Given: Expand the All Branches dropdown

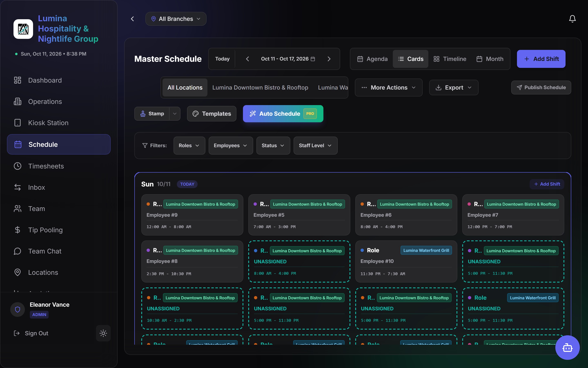Looking at the screenshot, I should pos(176,19).
